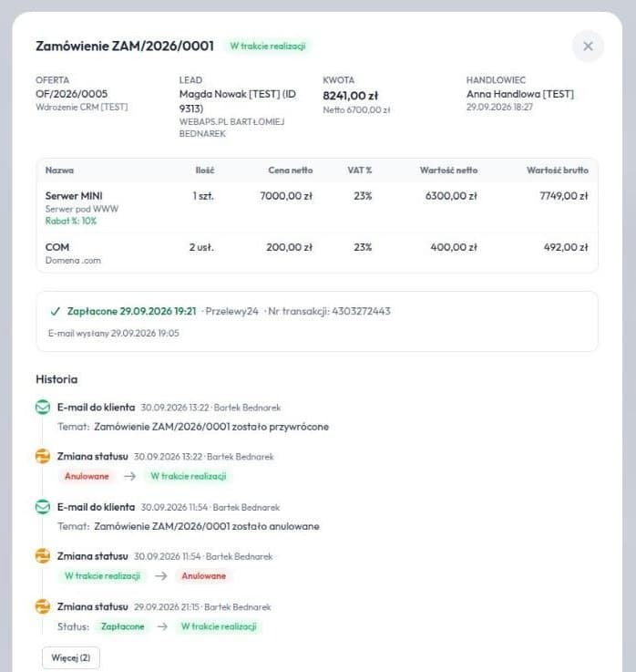Click Anulowane badge in 11:54 status change
The width and height of the screenshot is (636, 672).
(x=203, y=576)
